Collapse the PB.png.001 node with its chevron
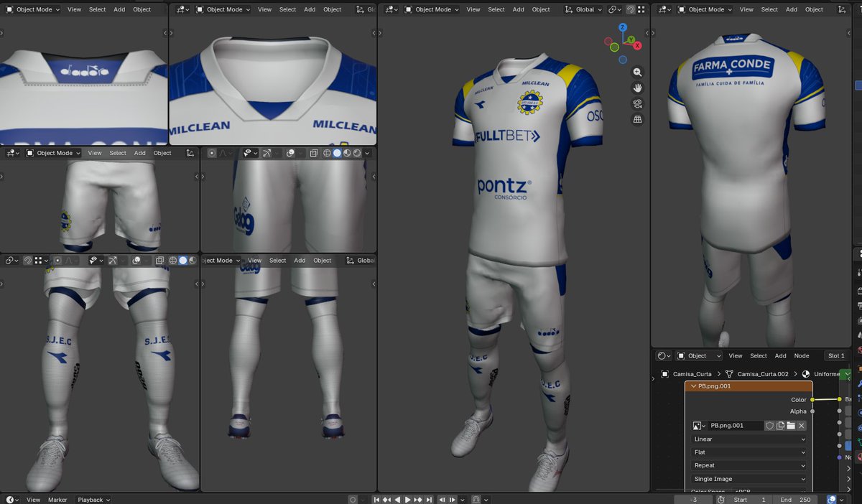 tap(693, 386)
